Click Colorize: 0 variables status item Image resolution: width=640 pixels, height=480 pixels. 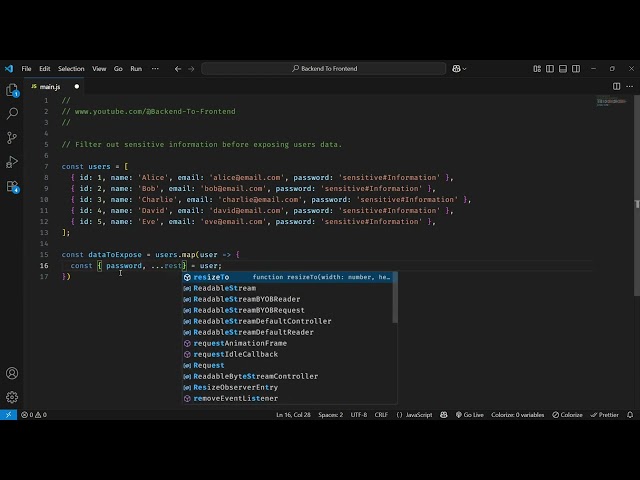518,415
